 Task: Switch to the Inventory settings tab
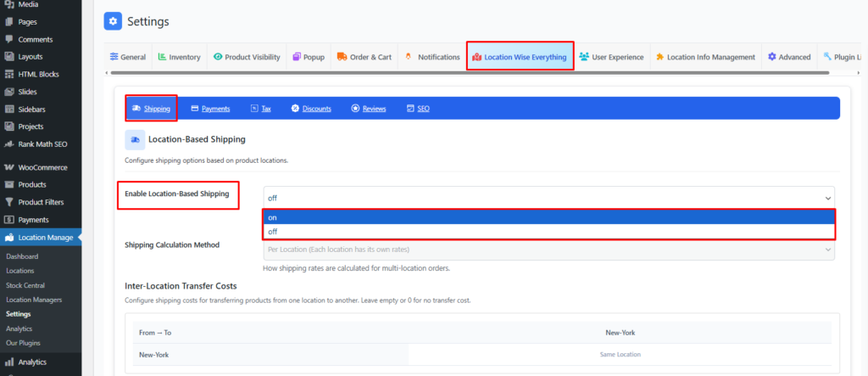click(178, 57)
